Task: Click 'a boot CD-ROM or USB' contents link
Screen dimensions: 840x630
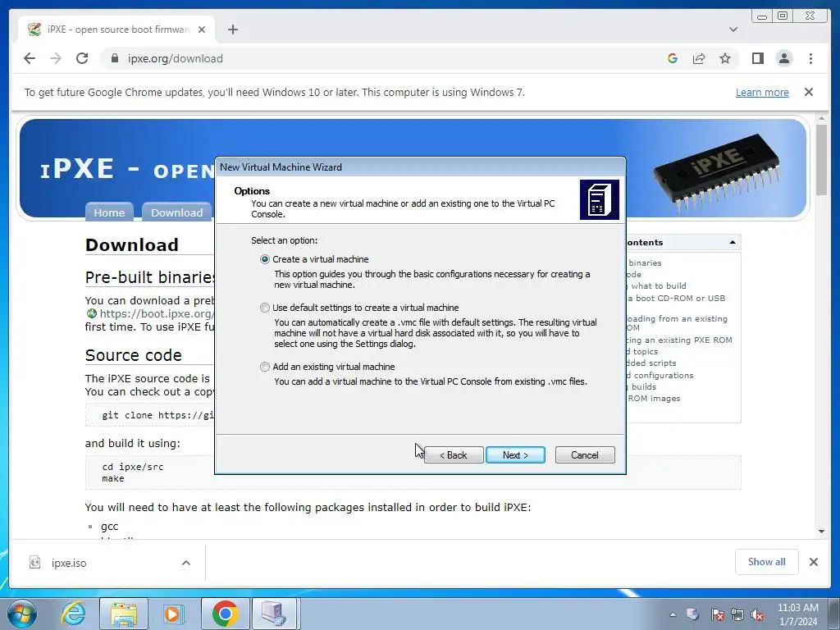Action: click(676, 299)
